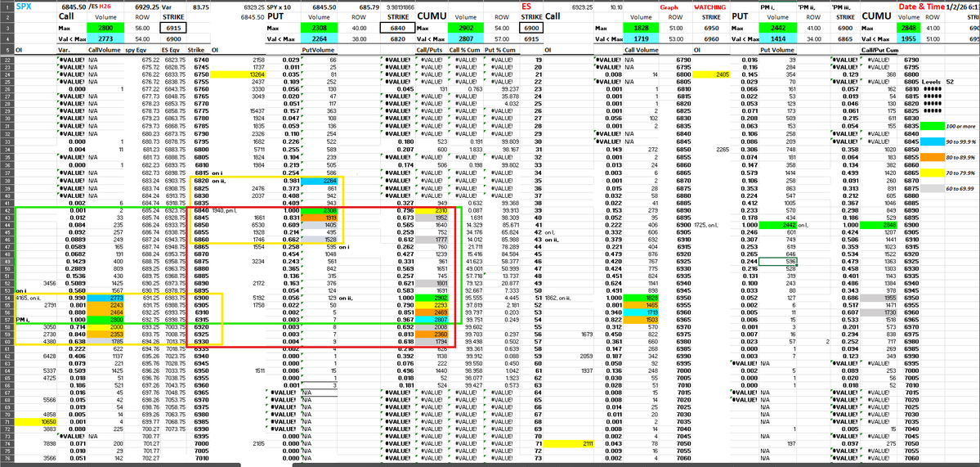This screenshot has height=467, width=980.
Task: Select green legend swatch for 100 or more
Action: 933,125
